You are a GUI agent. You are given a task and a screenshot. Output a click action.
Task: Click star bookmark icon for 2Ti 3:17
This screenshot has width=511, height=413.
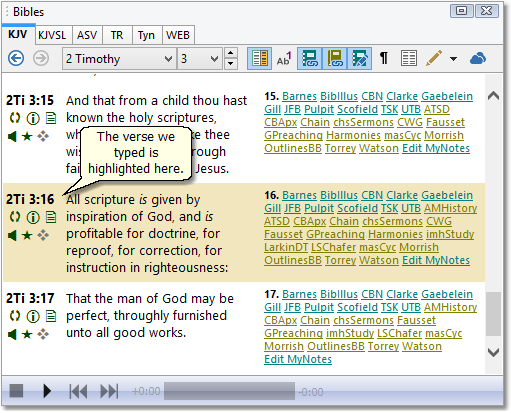click(27, 334)
